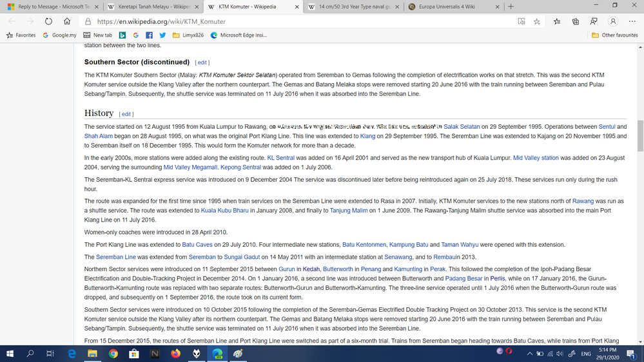The width and height of the screenshot is (644, 362).
Task: Open Mid Valley Megamall link
Action: 190,167
